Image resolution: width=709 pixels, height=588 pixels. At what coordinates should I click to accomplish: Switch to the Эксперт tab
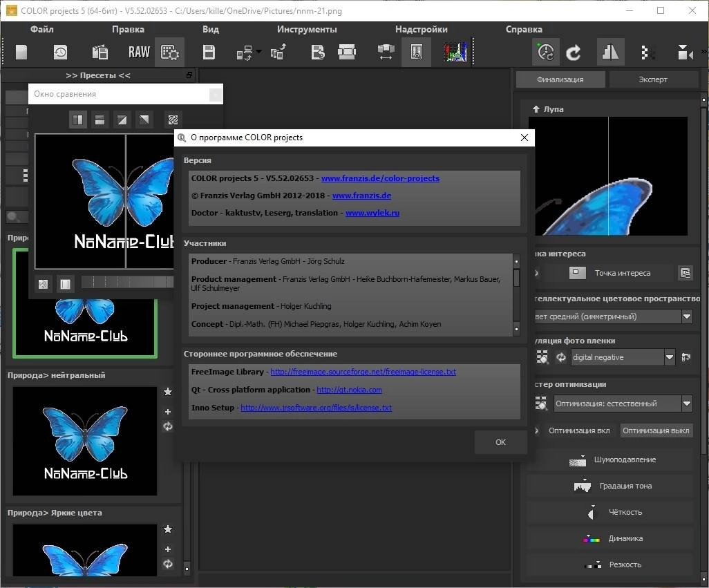(652, 79)
